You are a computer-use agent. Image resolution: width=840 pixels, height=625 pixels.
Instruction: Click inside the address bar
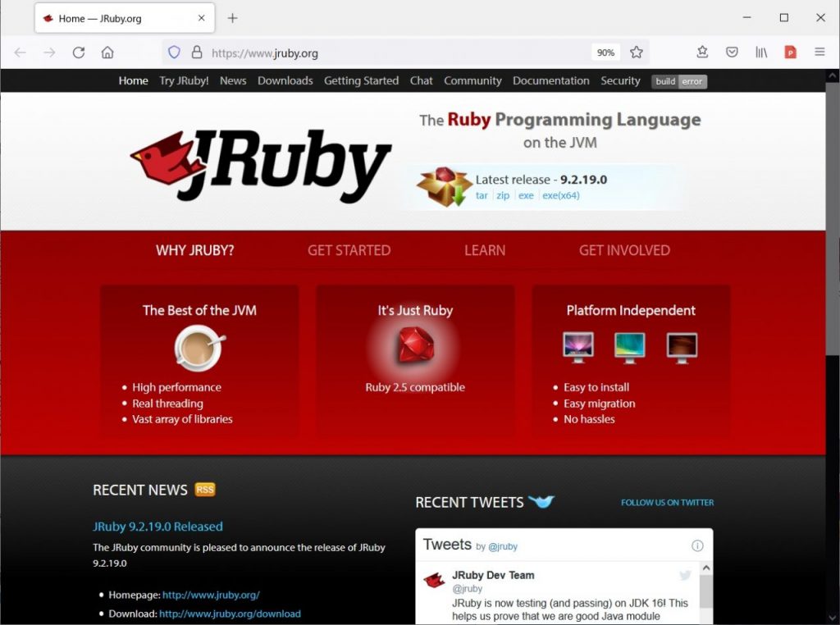pyautogui.click(x=369, y=52)
